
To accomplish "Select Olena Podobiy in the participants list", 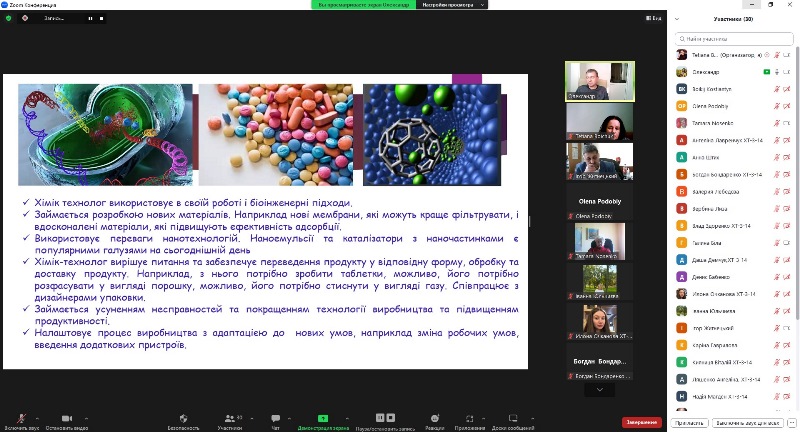I will point(712,104).
